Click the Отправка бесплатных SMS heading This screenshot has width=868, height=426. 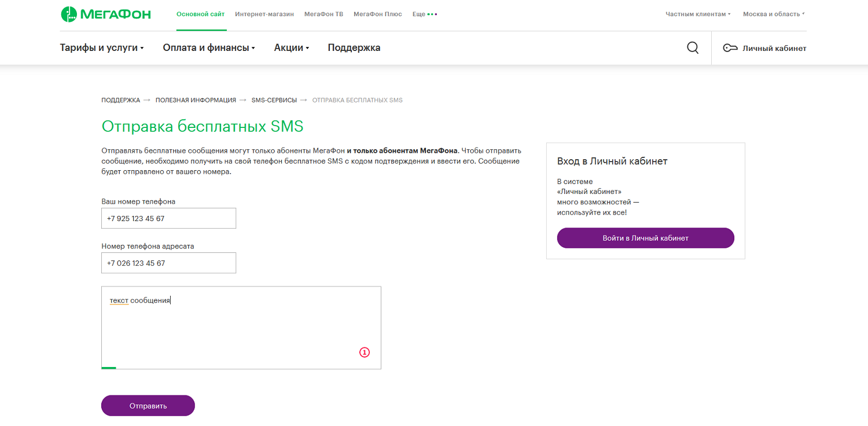(203, 127)
